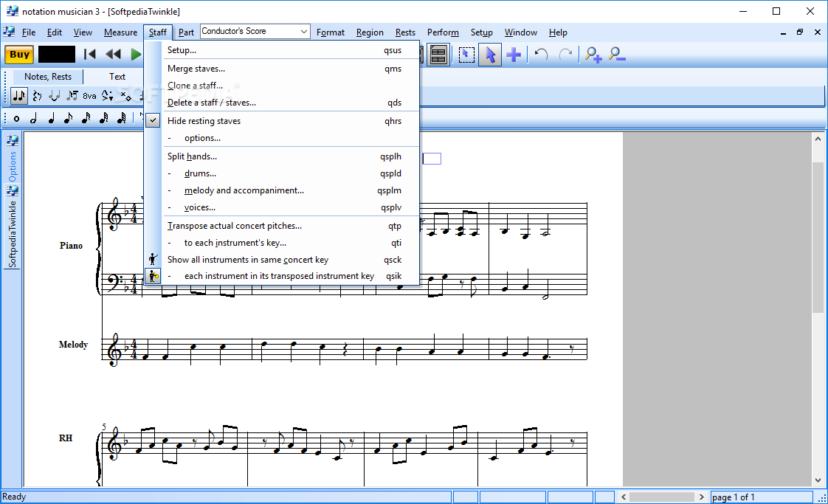Select the notehead shapes palette icon
Image resolution: width=828 pixels, height=504 pixels.
tap(125, 96)
